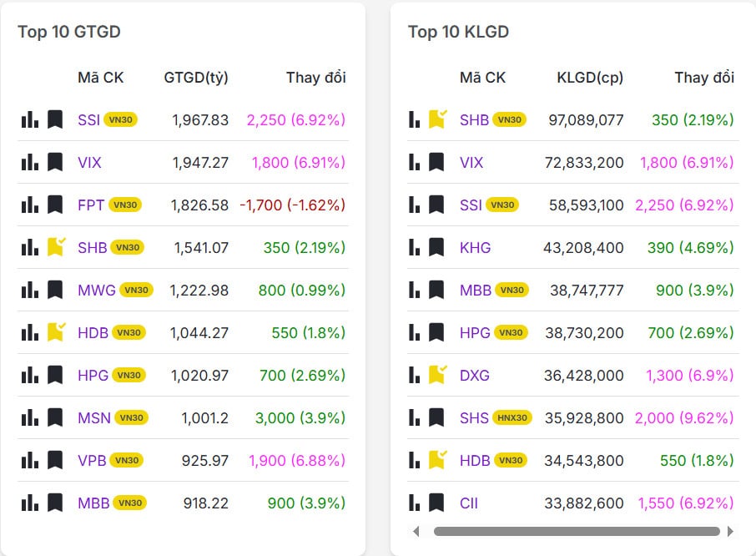Switch to the Top 10 KLGD panel
Screen dimensions: 756x556
tap(457, 32)
